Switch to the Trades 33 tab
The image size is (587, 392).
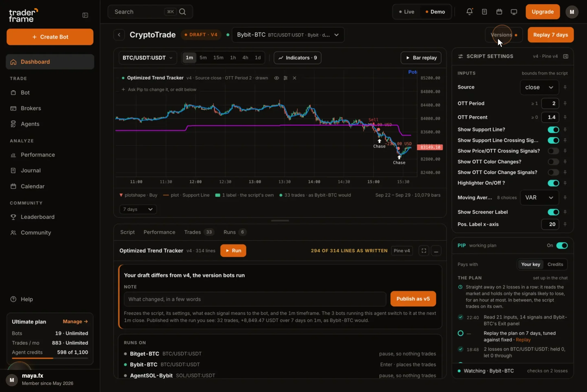point(199,232)
